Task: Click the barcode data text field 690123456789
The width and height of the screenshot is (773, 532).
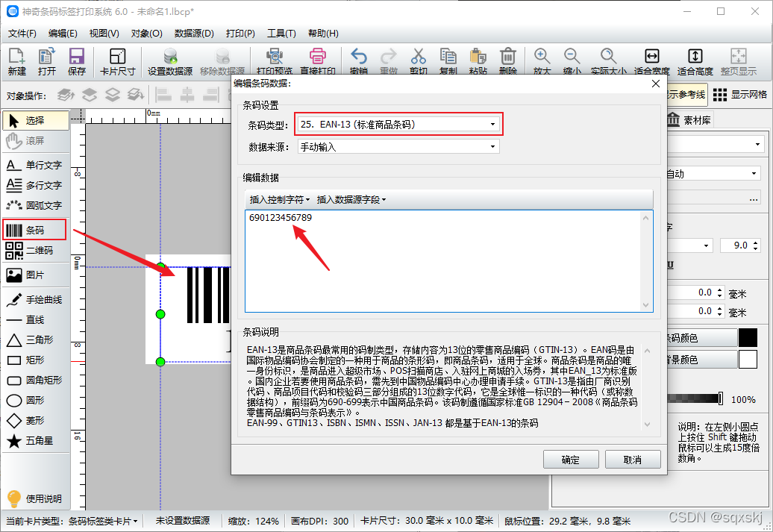Action: click(448, 261)
